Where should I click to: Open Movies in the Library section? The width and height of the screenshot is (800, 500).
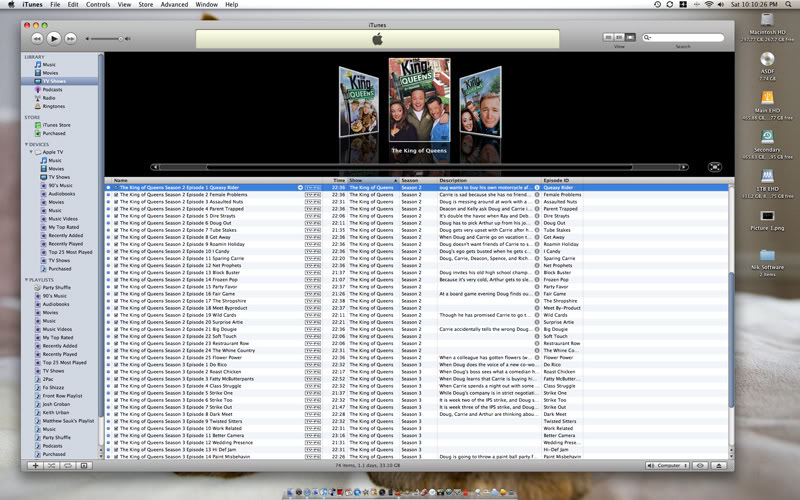[x=50, y=73]
